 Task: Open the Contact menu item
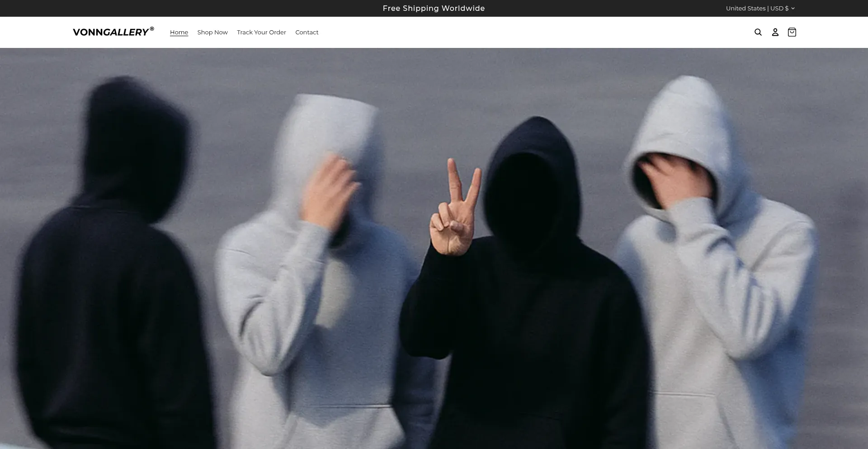point(307,32)
